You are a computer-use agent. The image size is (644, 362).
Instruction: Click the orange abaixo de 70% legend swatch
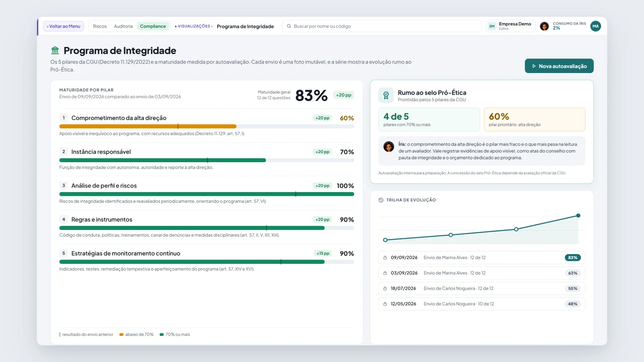(121, 335)
